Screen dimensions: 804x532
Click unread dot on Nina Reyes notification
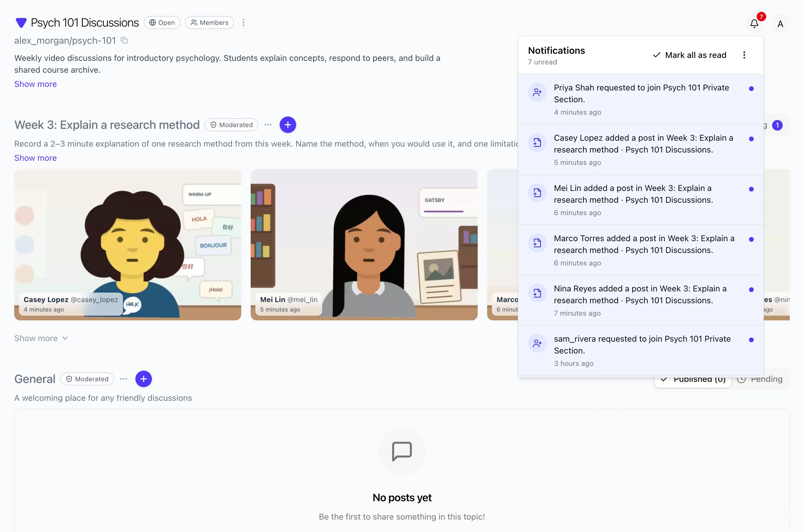(x=751, y=289)
